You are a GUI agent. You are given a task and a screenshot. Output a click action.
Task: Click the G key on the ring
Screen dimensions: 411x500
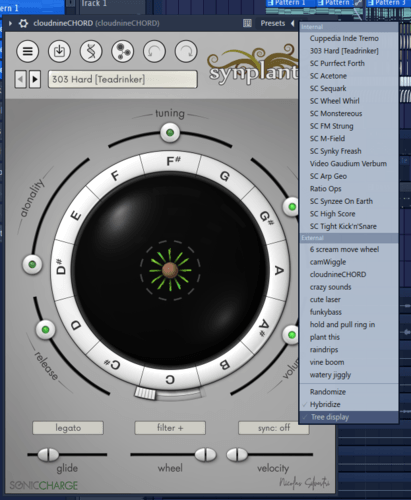[x=225, y=176]
